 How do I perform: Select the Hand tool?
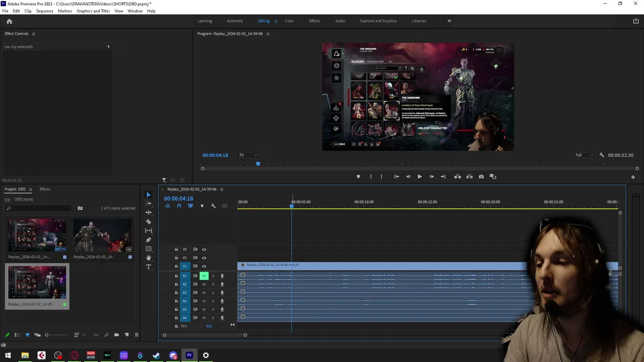tap(148, 258)
